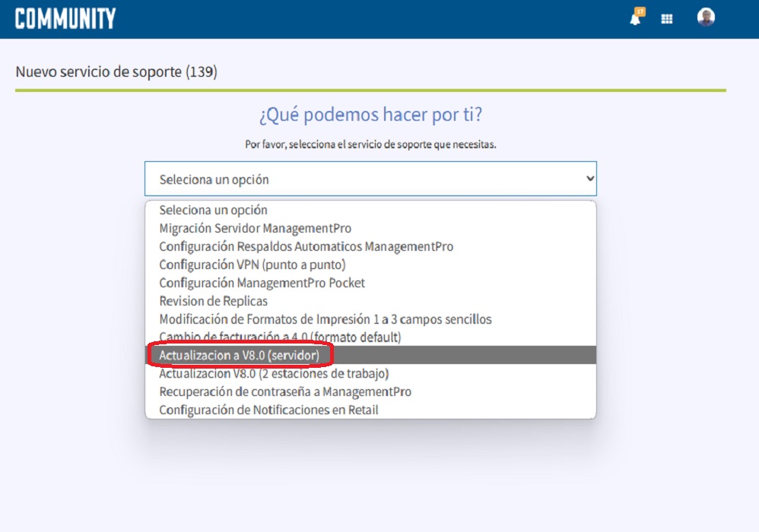
Task: Select 'Cambio de facturación a 4.0'
Action: click(x=281, y=337)
